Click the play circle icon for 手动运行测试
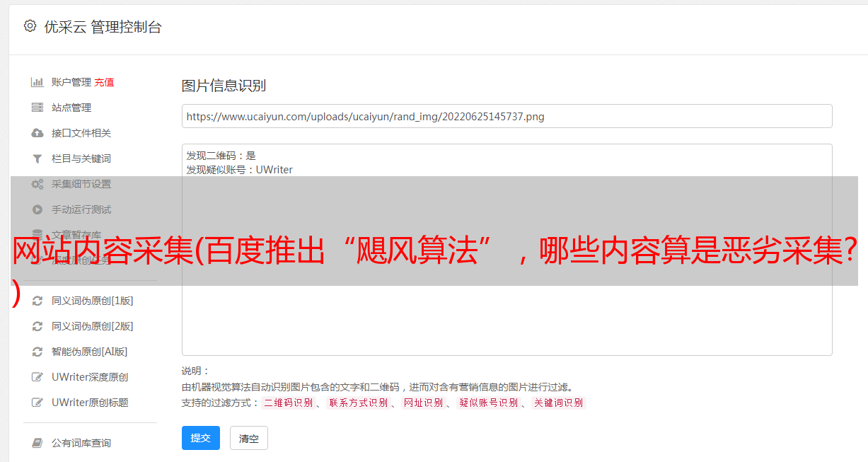 [37, 209]
